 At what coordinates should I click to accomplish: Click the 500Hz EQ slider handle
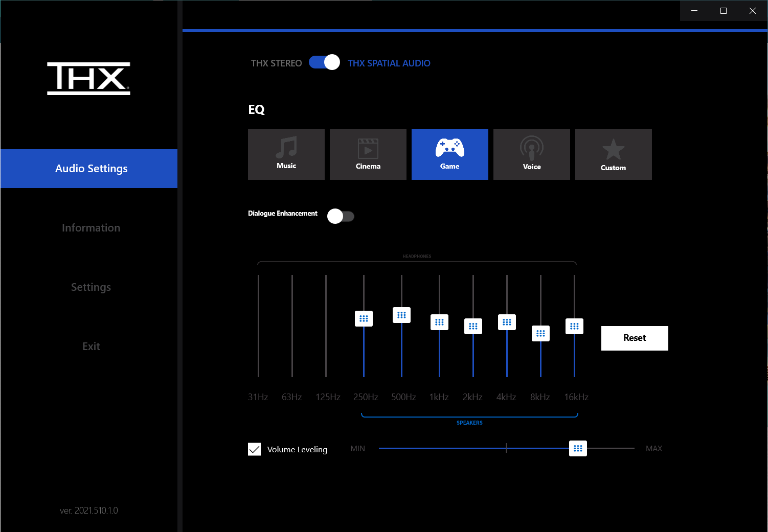point(401,315)
